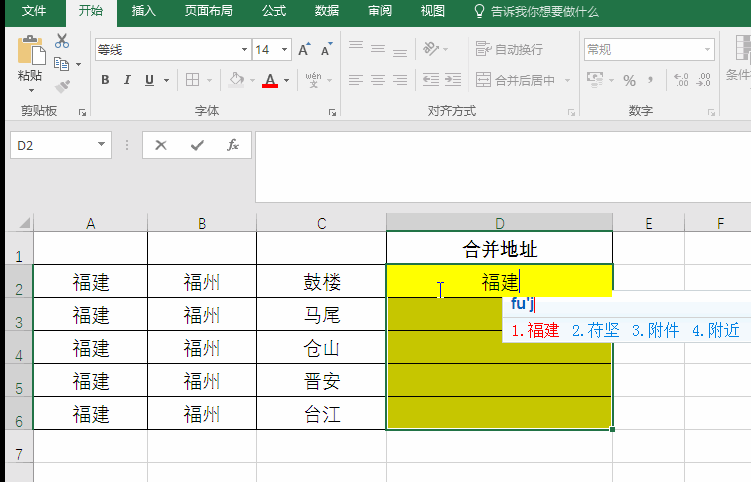The image size is (751, 482).
Task: Click the phonetic guide wén icon
Action: (x=314, y=80)
